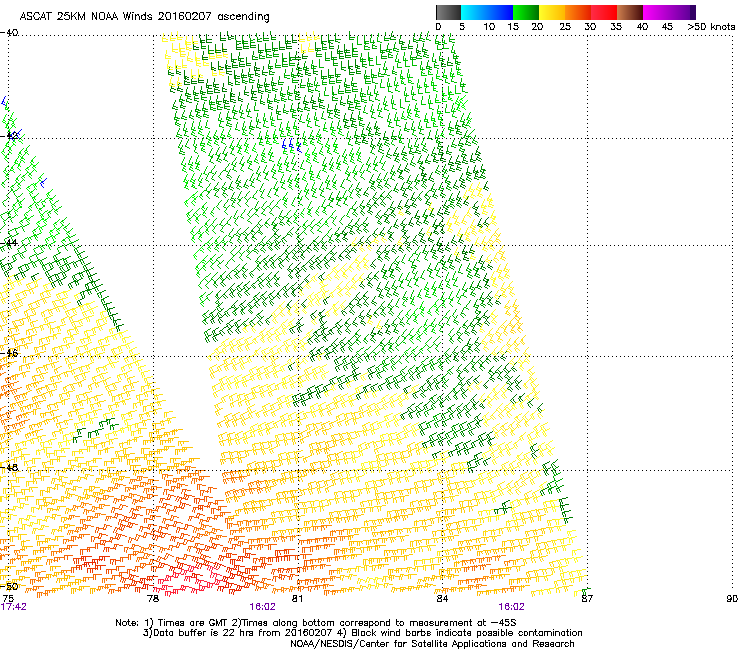Click the '-44' latitude axis label

(9, 243)
